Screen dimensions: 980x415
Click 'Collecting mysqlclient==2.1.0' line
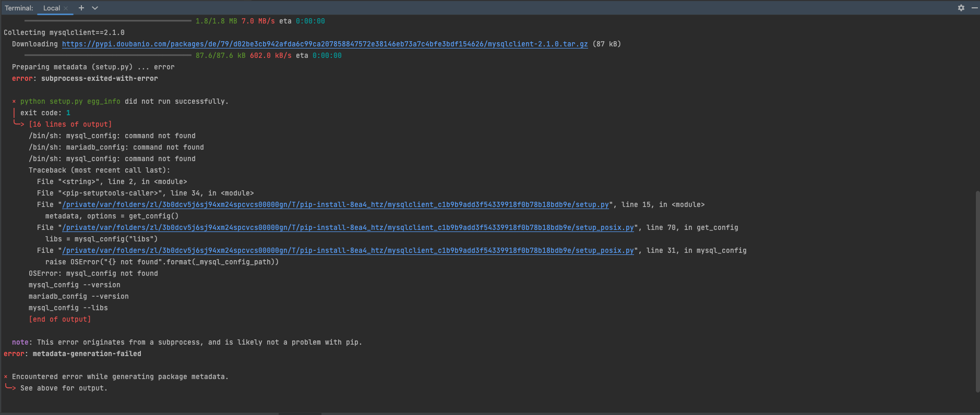(x=64, y=32)
